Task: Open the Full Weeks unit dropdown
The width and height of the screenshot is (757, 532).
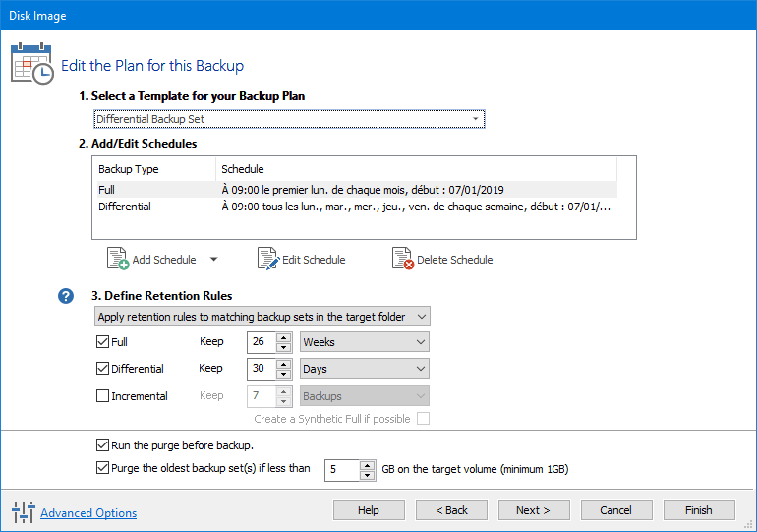Action: click(365, 342)
